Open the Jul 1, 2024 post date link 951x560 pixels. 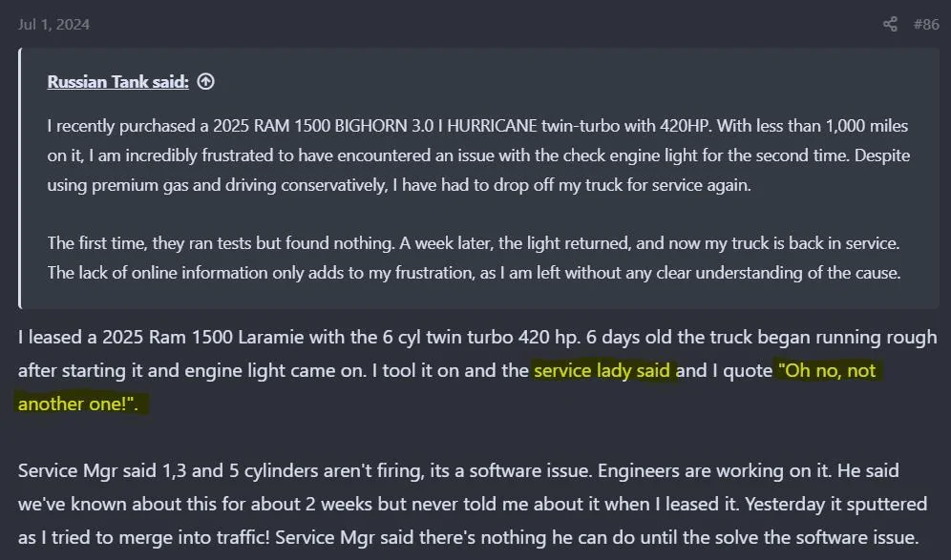click(53, 25)
